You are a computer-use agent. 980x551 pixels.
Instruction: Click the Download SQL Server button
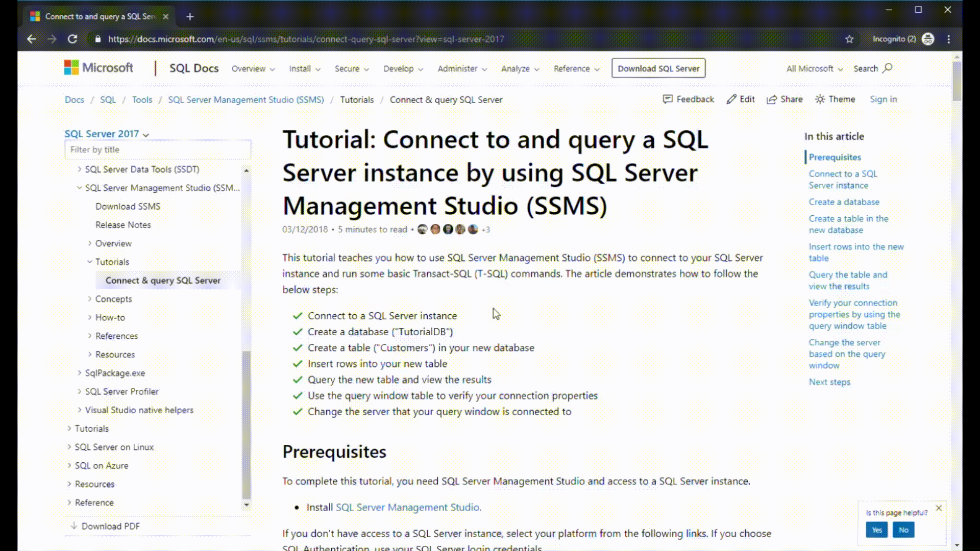[x=658, y=68]
